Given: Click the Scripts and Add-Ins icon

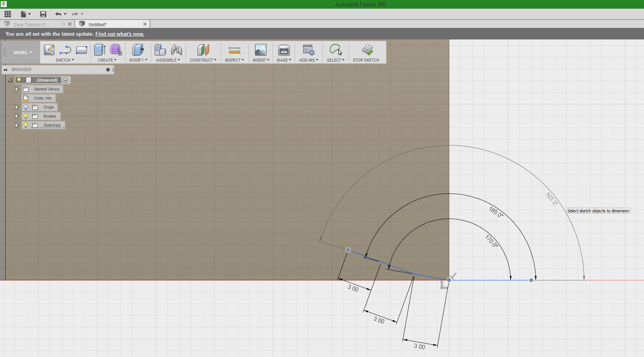Looking at the screenshot, I should [308, 50].
